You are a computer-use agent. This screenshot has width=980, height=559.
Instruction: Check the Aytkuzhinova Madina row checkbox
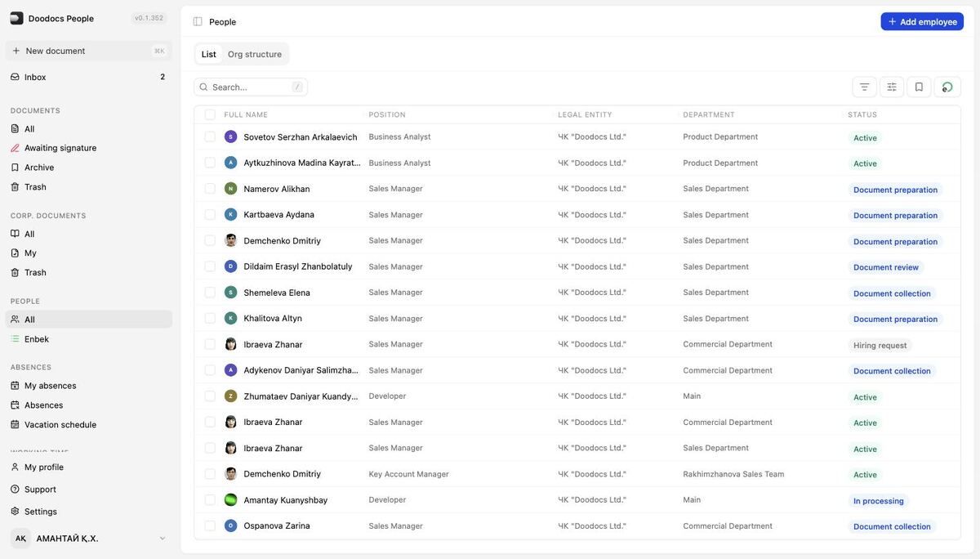tap(210, 163)
